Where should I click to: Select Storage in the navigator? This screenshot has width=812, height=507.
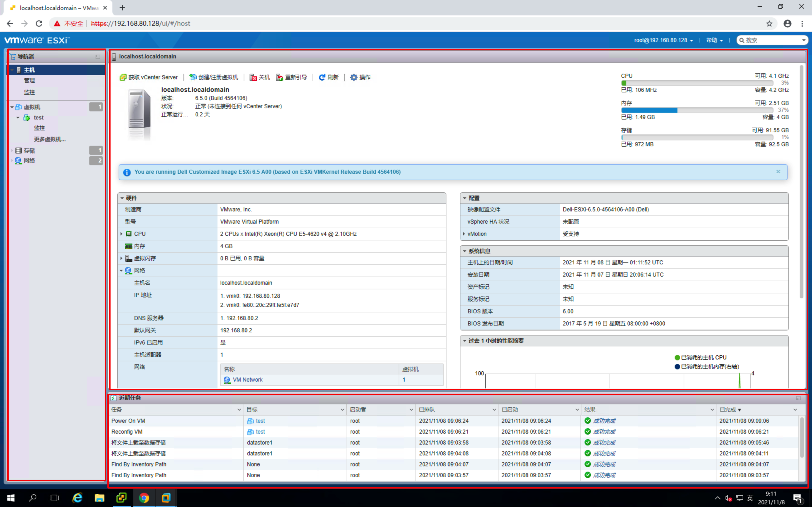(x=29, y=151)
